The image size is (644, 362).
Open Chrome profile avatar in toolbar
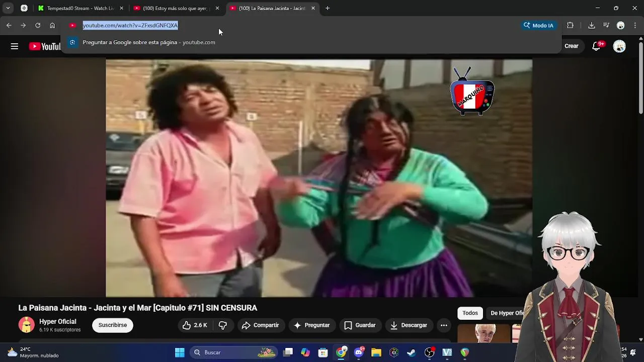pos(621,25)
